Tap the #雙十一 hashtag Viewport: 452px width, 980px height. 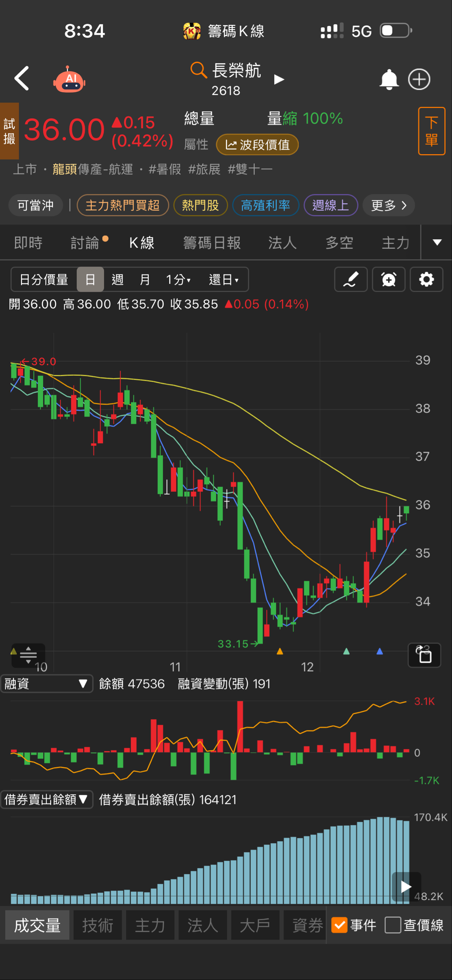click(250, 169)
